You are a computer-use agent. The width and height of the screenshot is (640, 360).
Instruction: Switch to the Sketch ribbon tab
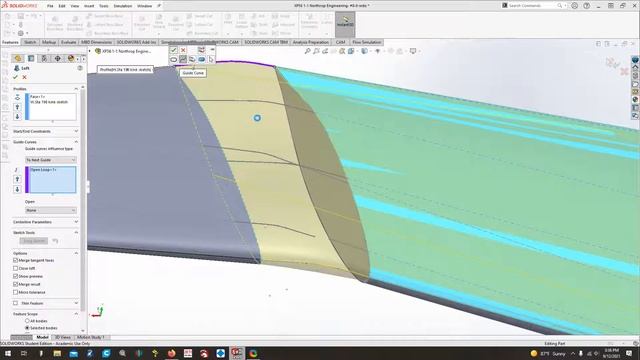(30, 42)
